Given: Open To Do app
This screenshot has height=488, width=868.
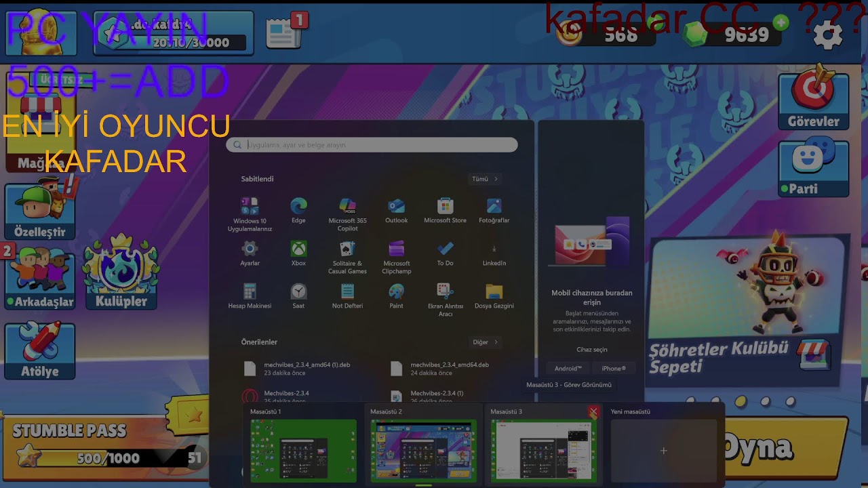Looking at the screenshot, I should [x=445, y=253].
